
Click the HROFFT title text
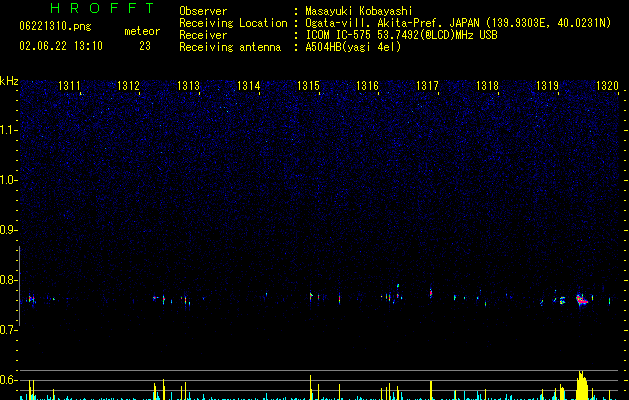tap(103, 8)
